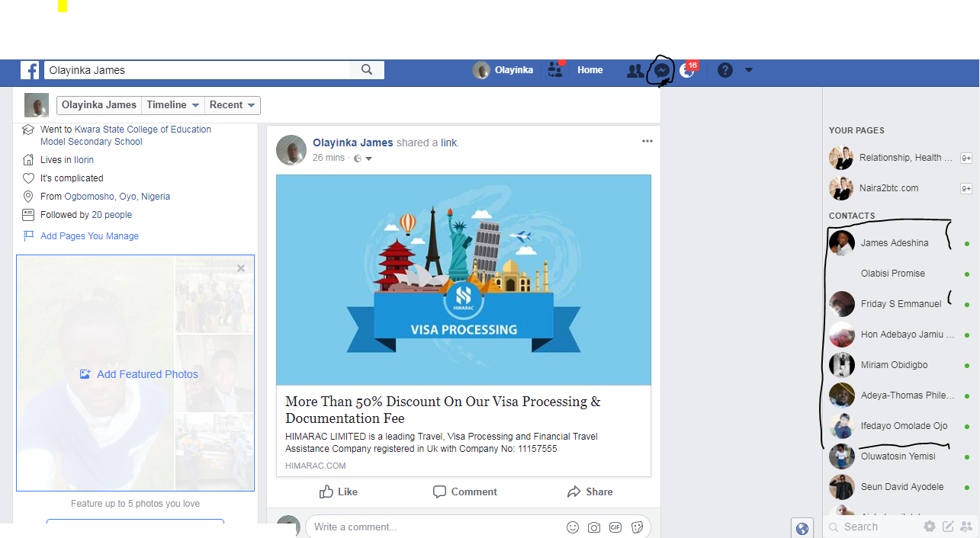Insert an emoji in the comment
This screenshot has height=538, width=980.
[573, 527]
